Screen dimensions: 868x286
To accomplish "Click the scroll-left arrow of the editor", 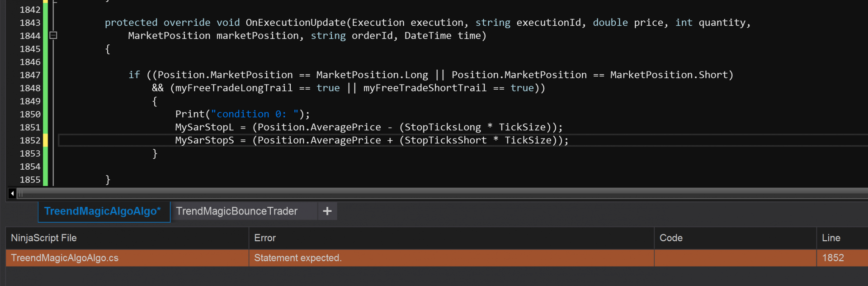I will coord(12,194).
